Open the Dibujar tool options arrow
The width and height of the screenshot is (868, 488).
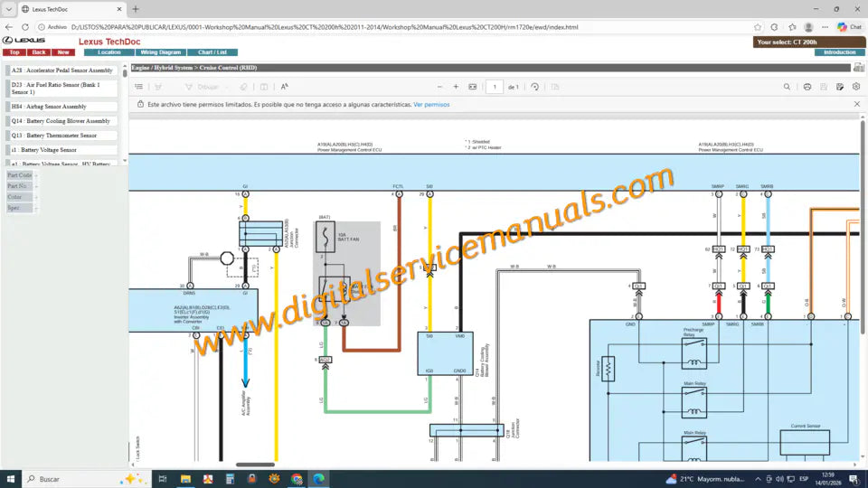(x=227, y=87)
